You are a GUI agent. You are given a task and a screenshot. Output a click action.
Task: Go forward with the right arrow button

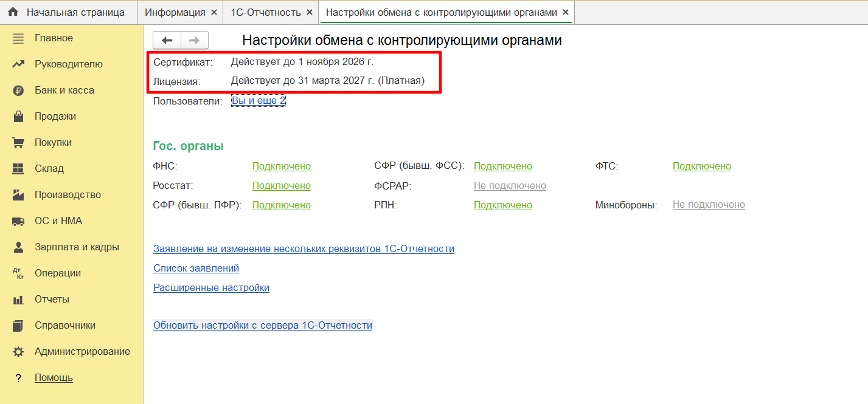tap(195, 40)
